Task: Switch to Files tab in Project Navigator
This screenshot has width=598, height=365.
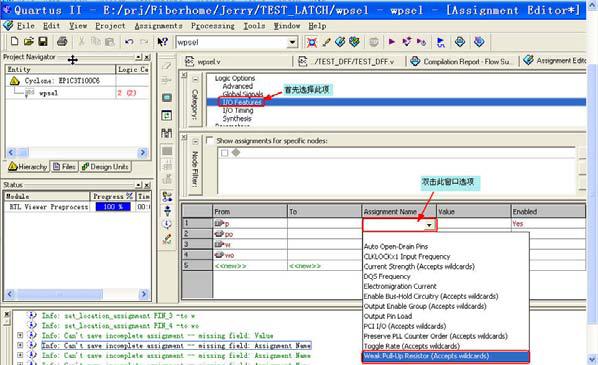Action: (64, 167)
